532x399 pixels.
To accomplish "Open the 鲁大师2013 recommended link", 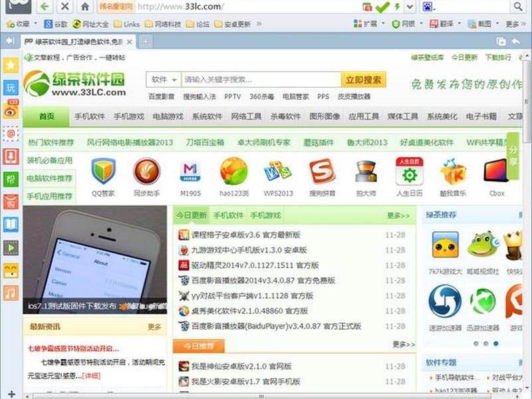I will click(x=367, y=142).
